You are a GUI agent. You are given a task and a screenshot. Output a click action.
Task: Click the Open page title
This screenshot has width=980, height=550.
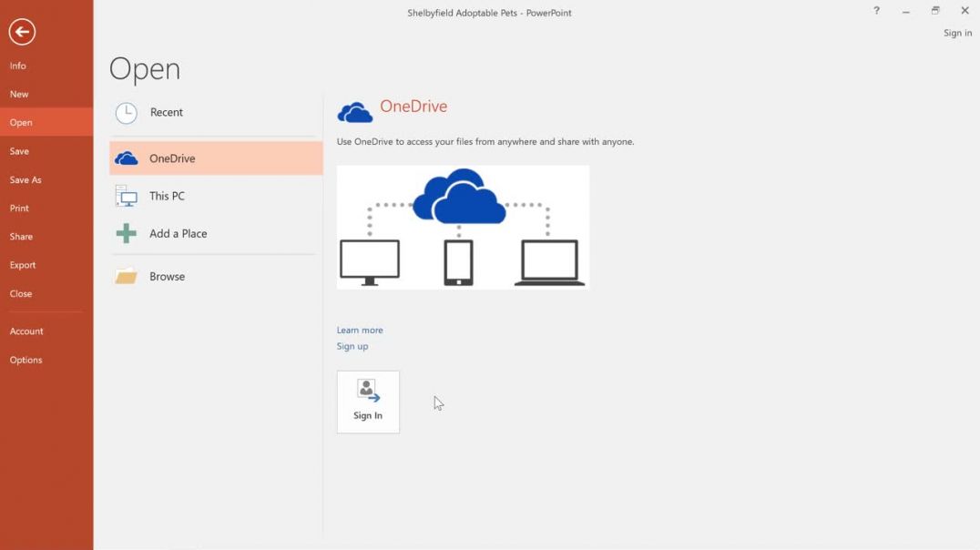click(x=145, y=69)
